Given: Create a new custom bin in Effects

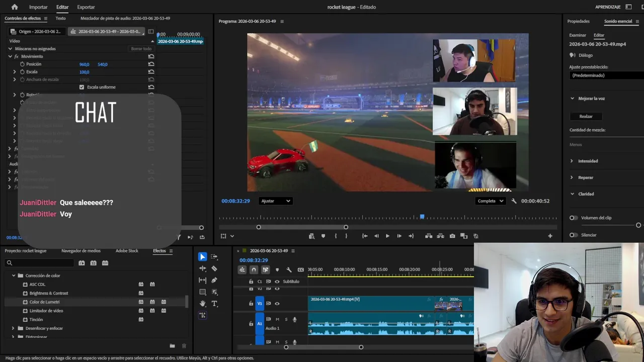Looking at the screenshot, I should pos(172,346).
